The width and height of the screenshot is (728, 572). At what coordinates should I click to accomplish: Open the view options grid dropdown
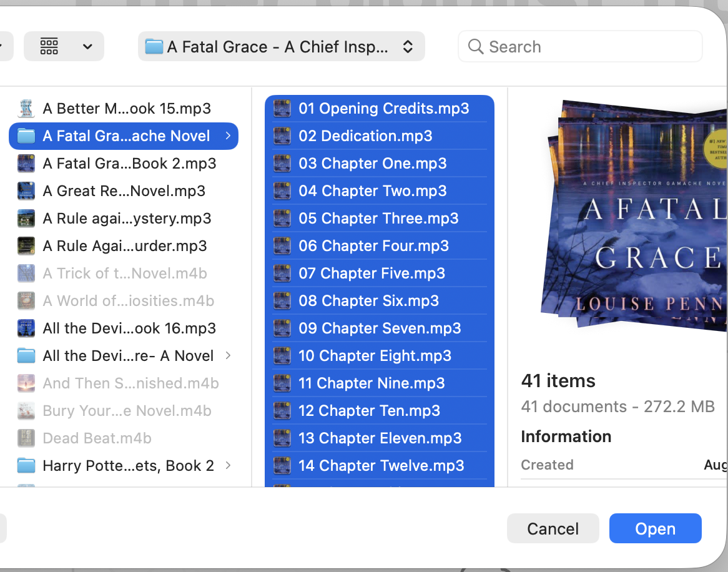click(64, 46)
